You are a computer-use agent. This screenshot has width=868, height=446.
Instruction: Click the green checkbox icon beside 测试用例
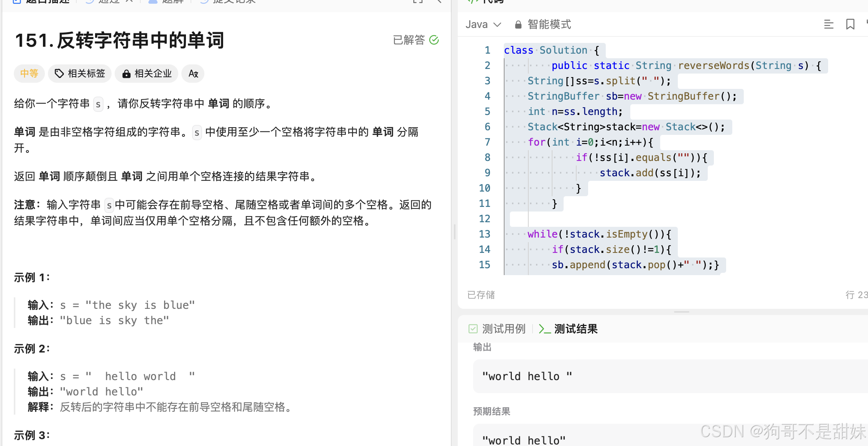coord(473,329)
